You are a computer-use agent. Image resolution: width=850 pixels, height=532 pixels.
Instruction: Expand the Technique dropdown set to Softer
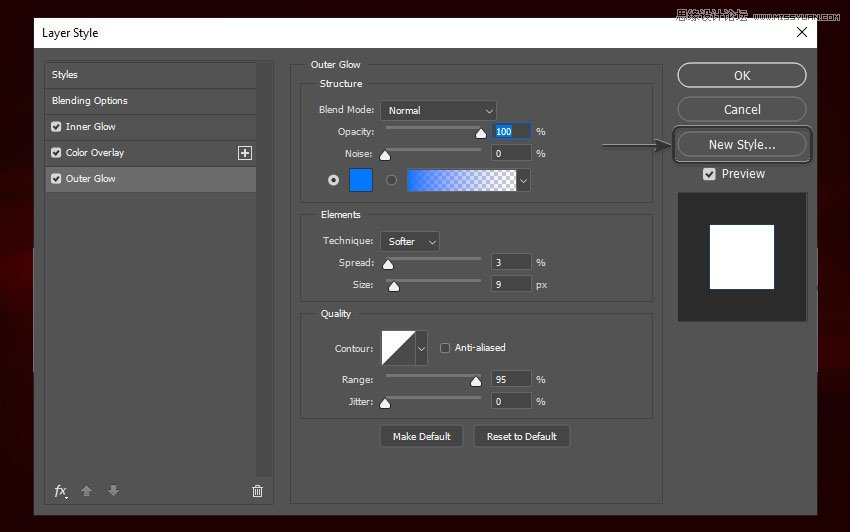click(x=410, y=242)
